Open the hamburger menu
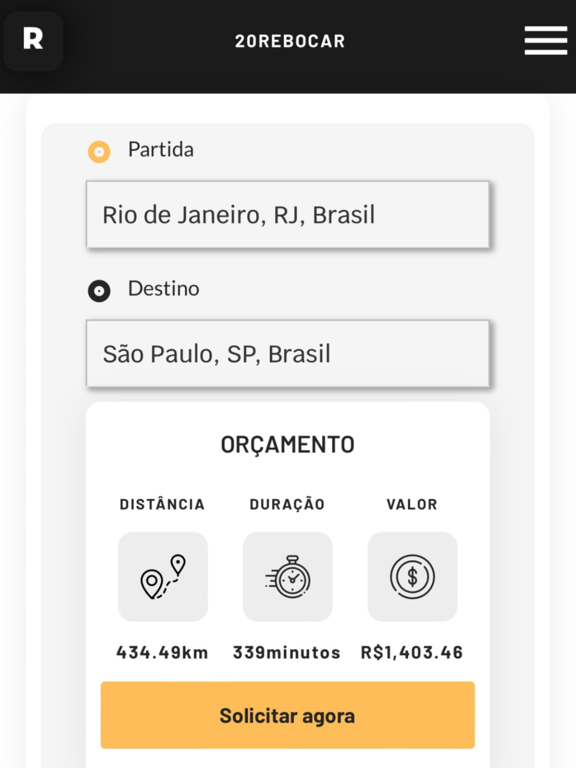 click(546, 41)
